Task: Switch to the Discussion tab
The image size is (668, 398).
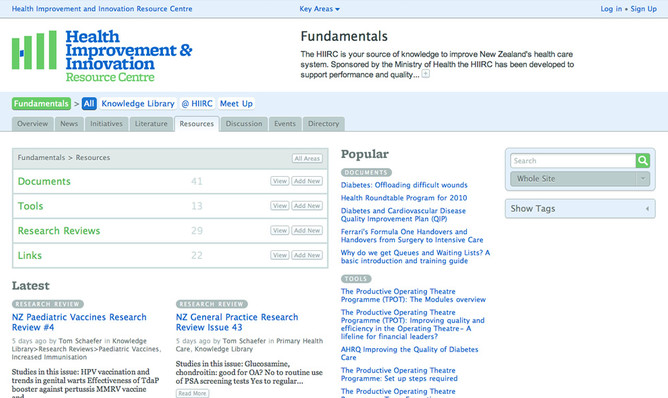Action: tap(244, 124)
